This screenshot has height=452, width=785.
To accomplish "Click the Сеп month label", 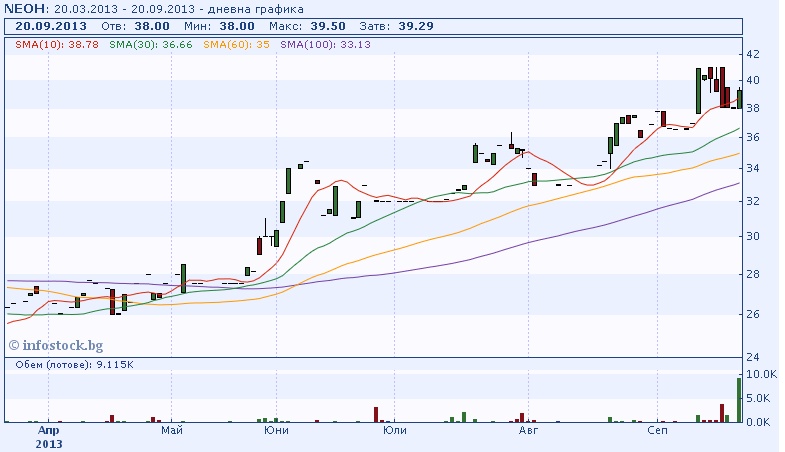I will (657, 430).
